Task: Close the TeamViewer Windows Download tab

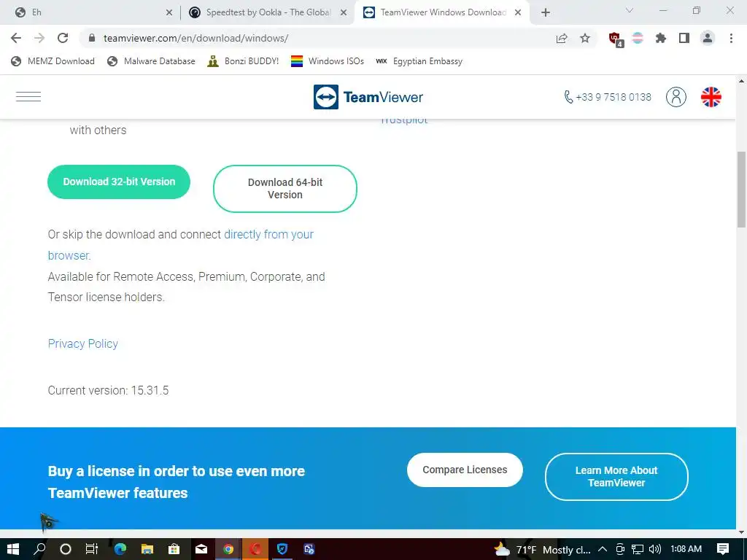Action: click(518, 13)
